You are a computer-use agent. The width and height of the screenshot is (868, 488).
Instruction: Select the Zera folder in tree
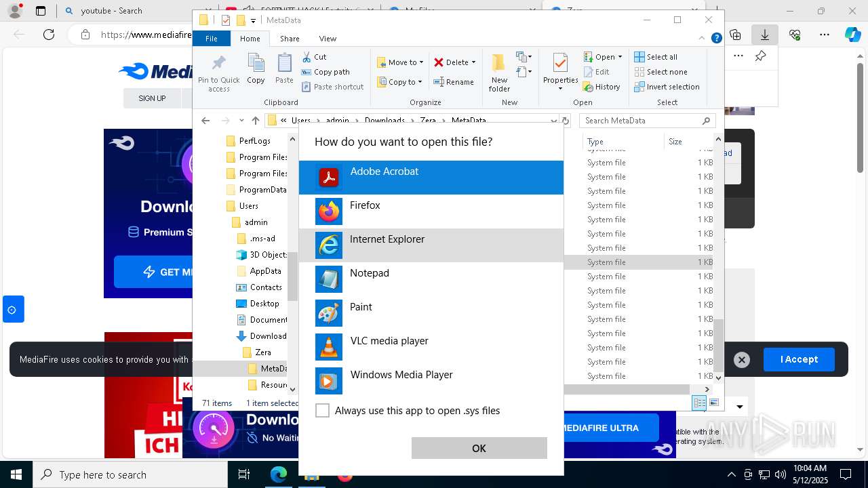point(257,352)
